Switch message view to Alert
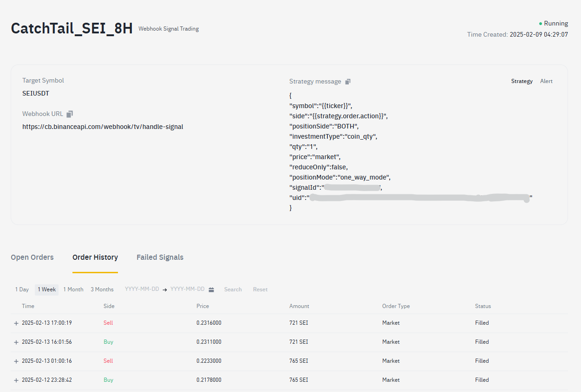The width and height of the screenshot is (581, 392). [546, 81]
